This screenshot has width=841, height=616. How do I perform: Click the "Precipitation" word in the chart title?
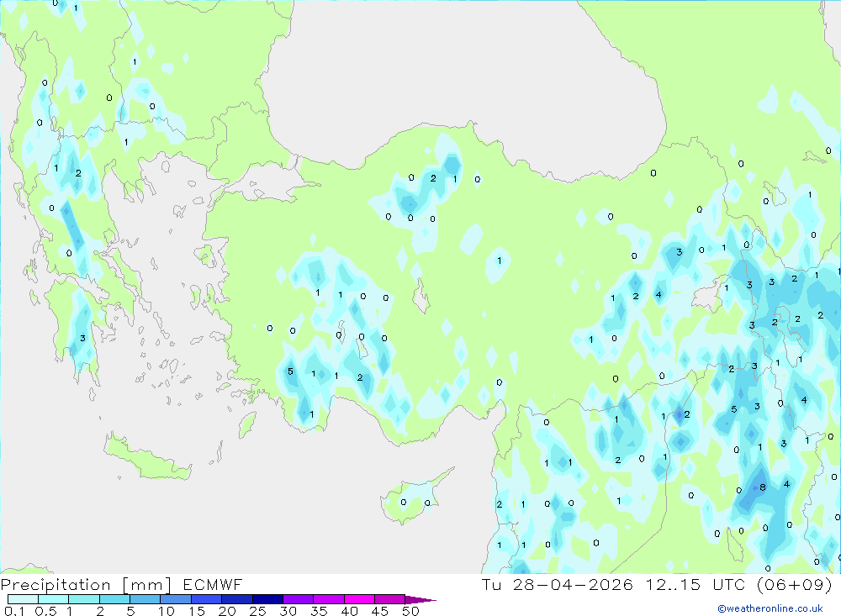pos(56,585)
